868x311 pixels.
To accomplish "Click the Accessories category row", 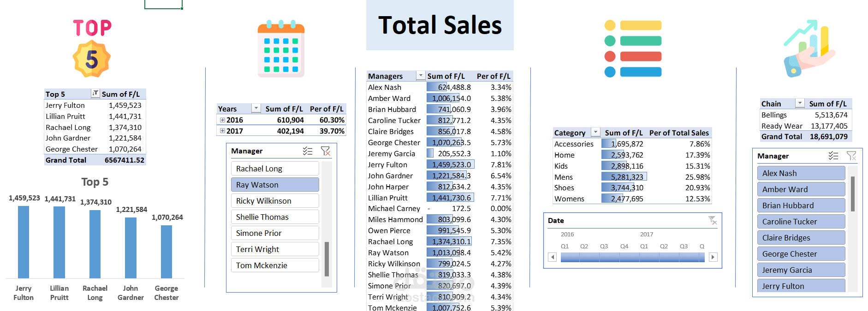I will pos(632,144).
